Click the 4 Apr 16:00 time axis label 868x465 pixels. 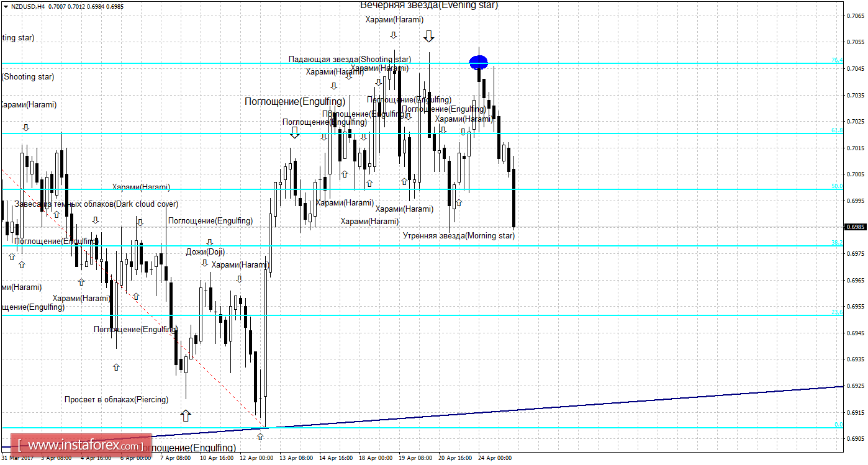[97, 458]
